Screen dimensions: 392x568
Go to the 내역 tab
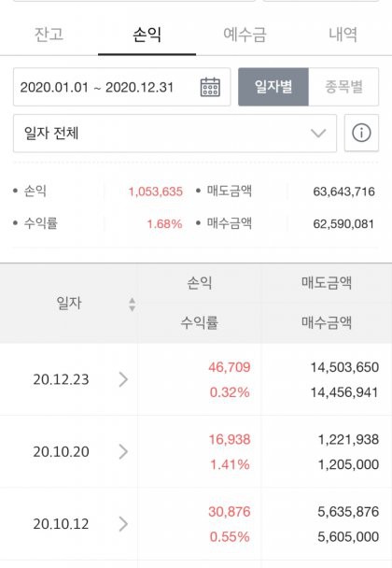343,35
